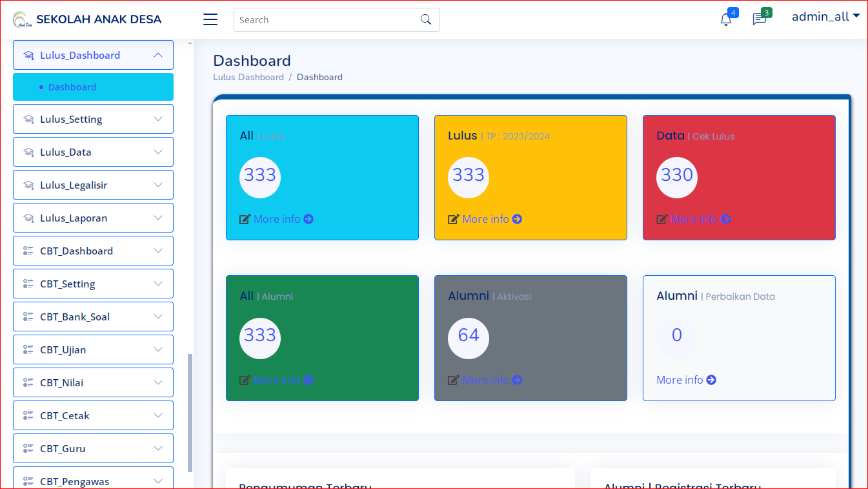Expand the Lulus_Setting chevron
This screenshot has height=489, width=868.
click(158, 119)
